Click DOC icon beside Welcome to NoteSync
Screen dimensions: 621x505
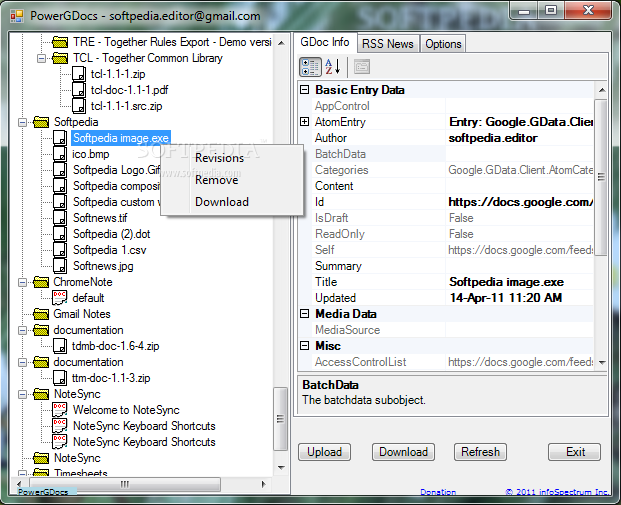click(x=60, y=410)
